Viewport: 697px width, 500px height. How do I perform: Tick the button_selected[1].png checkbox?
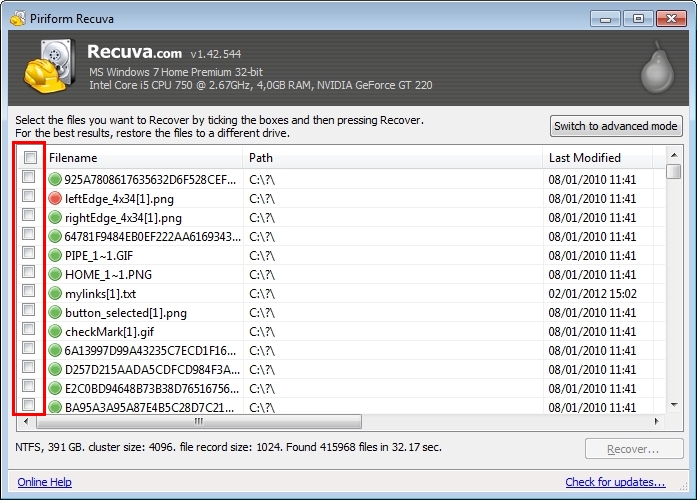(x=28, y=309)
